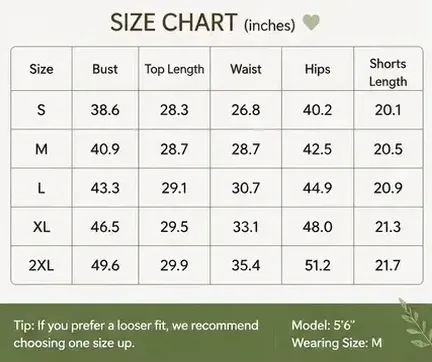Select the 30.7 waist value for L
This screenshot has height=362, width=432.
click(246, 188)
